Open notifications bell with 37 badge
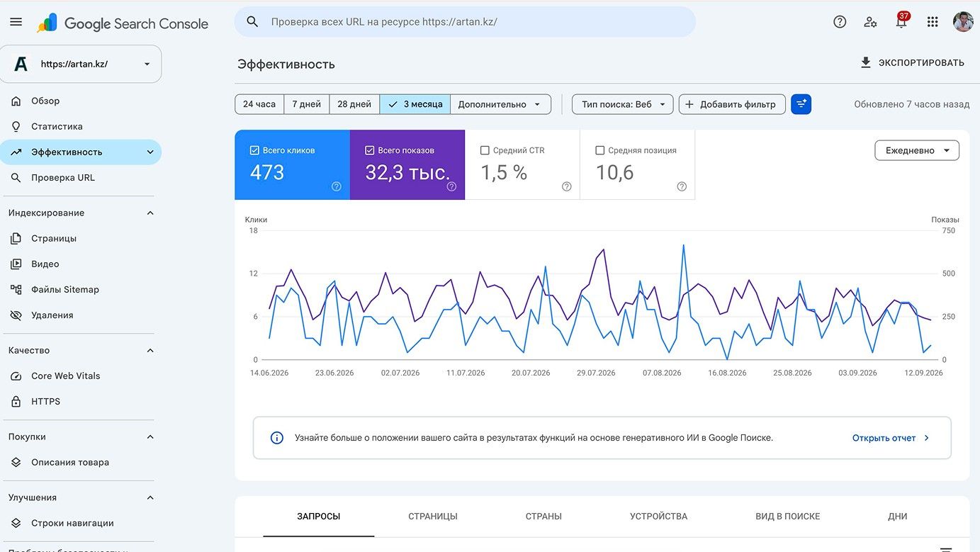 pyautogui.click(x=901, y=21)
